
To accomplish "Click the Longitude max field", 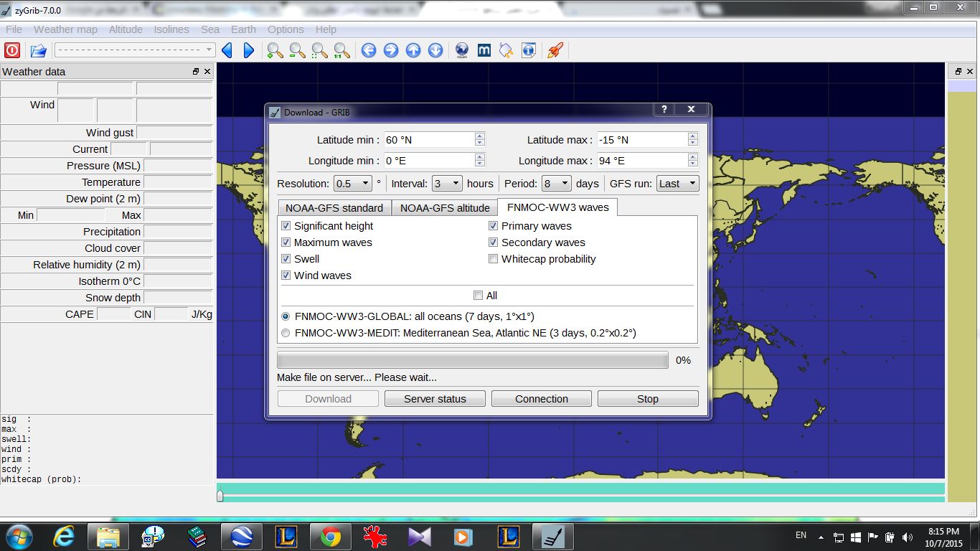I will 647,161.
